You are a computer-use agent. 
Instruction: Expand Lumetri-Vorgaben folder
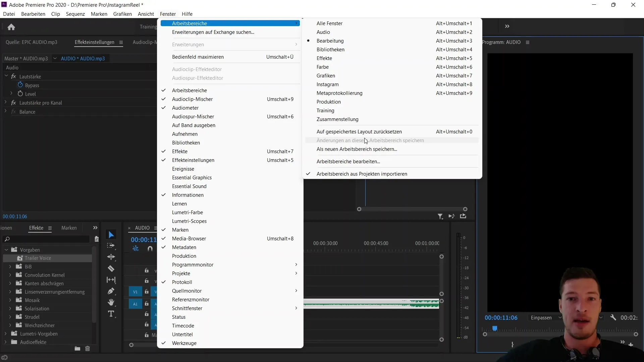[6, 334]
